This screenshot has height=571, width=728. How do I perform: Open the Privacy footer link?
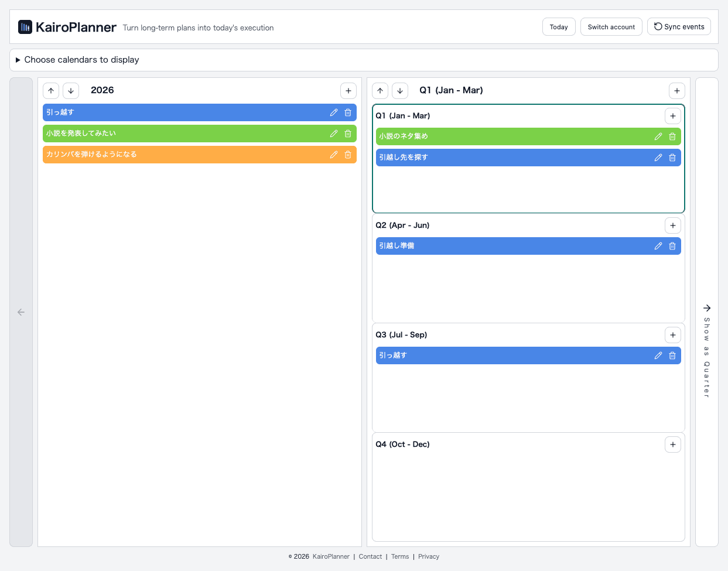click(x=429, y=556)
